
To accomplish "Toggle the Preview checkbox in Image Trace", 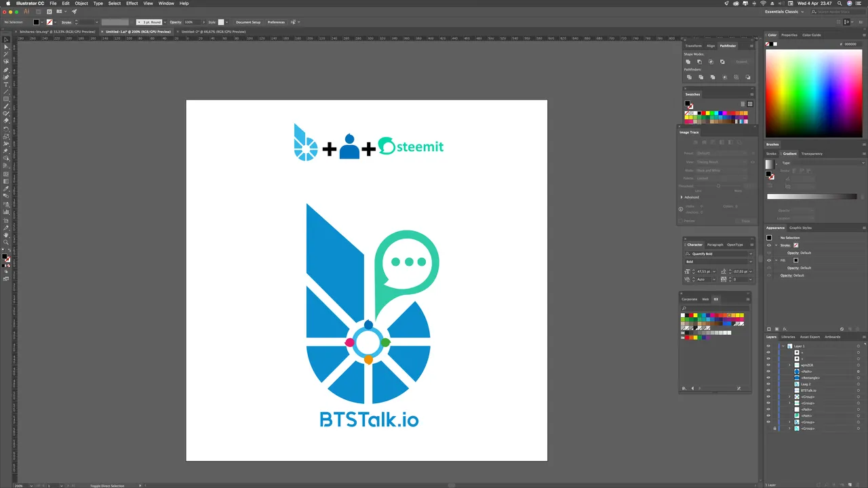I will click(682, 221).
